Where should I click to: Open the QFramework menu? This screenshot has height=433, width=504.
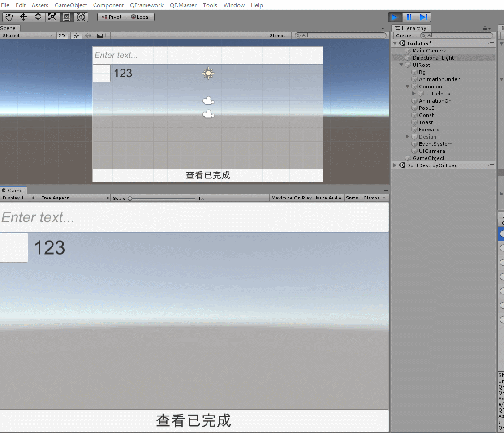[x=146, y=5]
